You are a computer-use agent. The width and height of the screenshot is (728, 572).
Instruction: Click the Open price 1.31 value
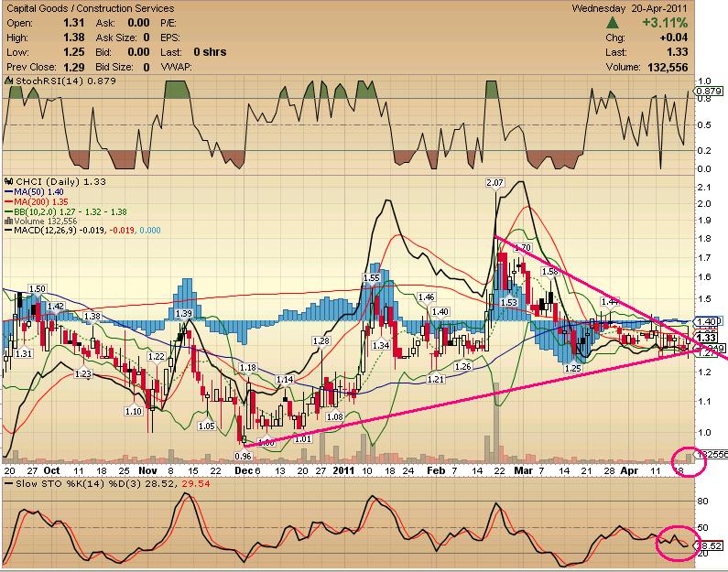click(74, 23)
